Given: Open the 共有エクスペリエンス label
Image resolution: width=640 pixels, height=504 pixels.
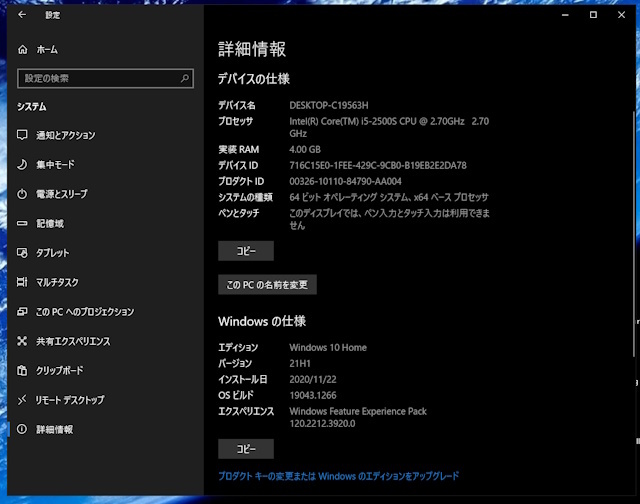Looking at the screenshot, I should click(73, 341).
